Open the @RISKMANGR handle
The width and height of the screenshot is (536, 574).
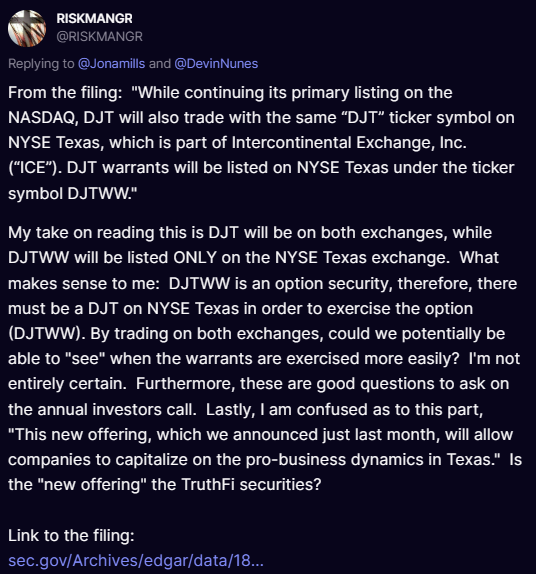click(99, 36)
